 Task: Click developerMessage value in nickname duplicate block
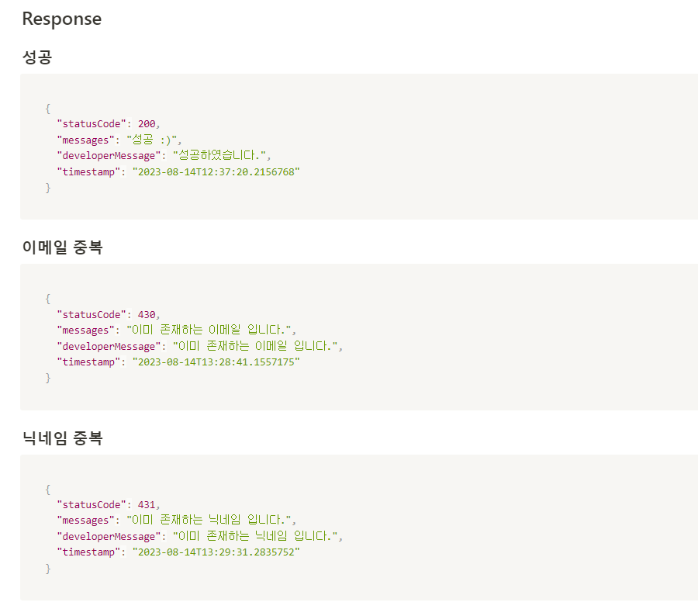click(255, 536)
